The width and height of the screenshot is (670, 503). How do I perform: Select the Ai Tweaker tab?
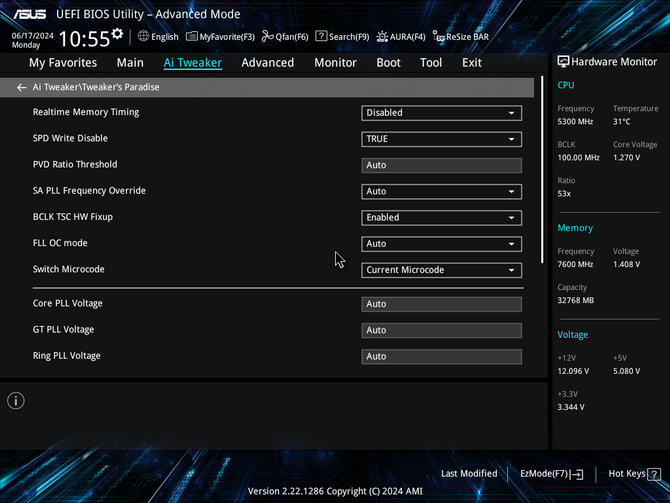tap(193, 63)
